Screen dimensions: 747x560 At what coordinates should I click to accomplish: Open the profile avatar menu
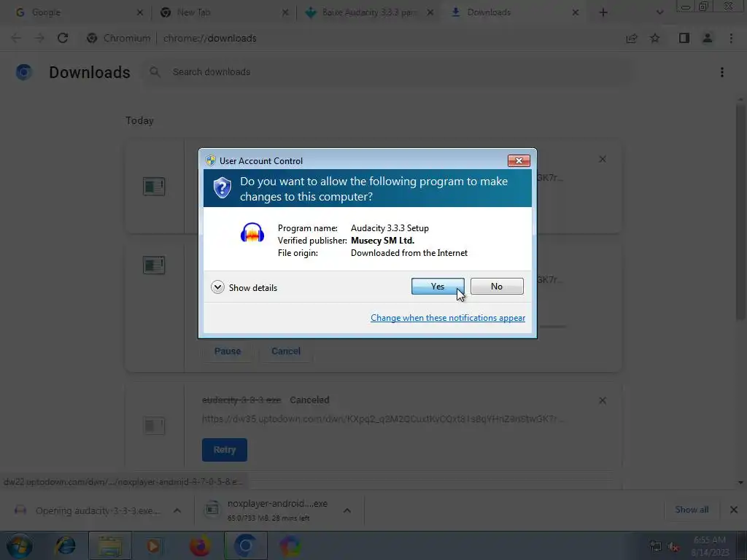(708, 38)
